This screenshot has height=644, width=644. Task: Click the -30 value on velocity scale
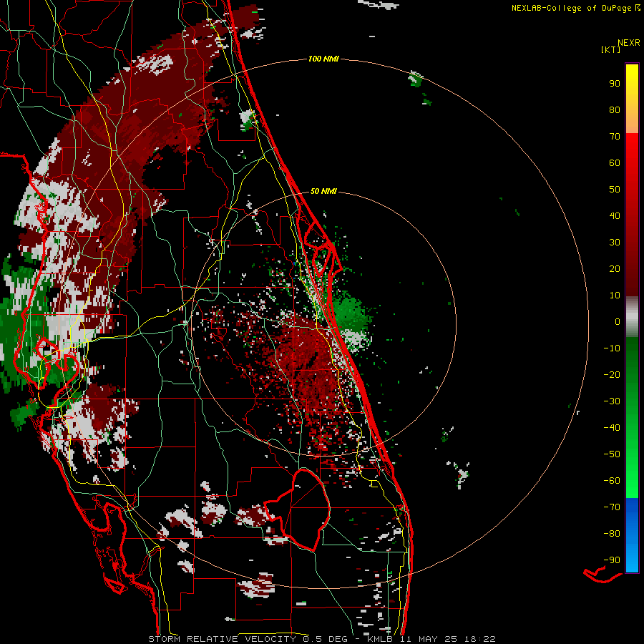click(x=612, y=401)
